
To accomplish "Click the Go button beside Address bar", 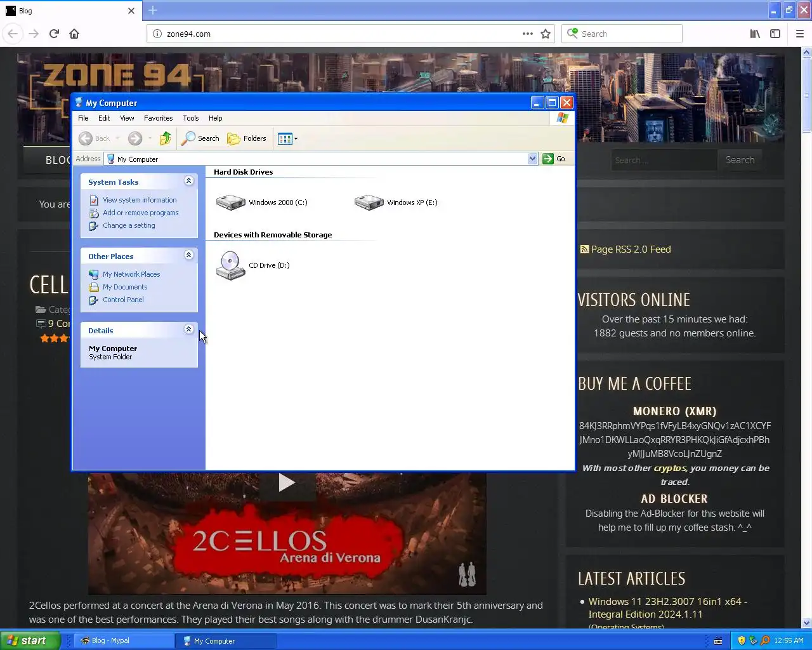I will point(554,159).
